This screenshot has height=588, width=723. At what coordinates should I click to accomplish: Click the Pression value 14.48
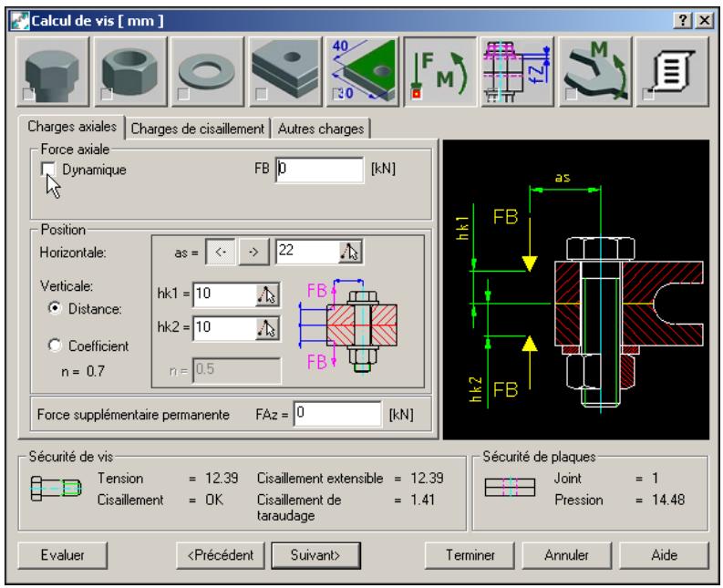click(668, 500)
